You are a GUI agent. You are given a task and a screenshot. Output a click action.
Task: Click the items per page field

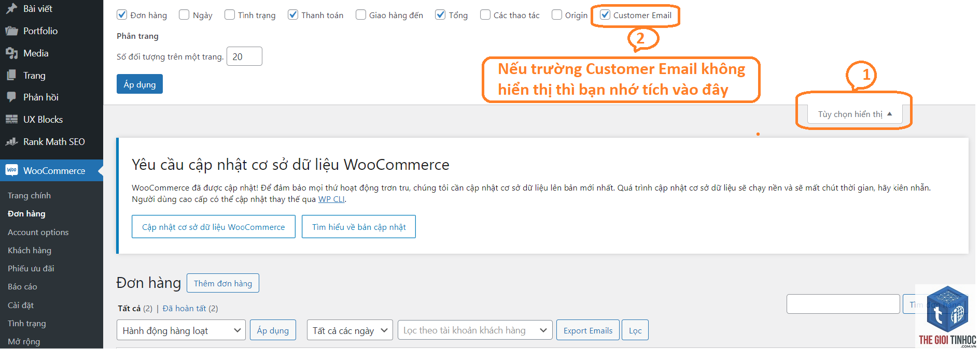[x=244, y=56]
